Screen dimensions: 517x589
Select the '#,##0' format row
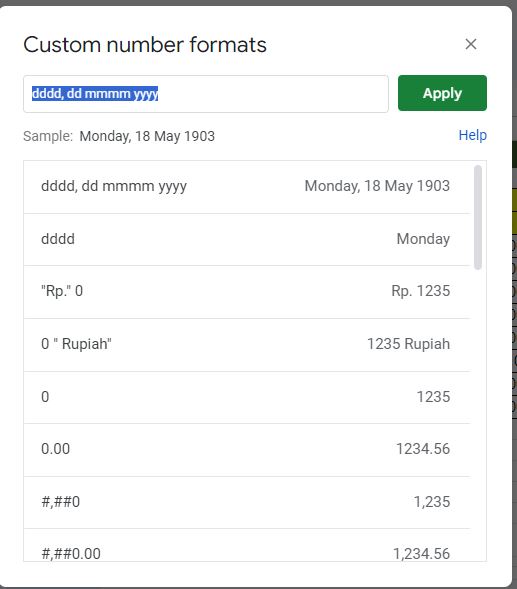click(x=247, y=503)
